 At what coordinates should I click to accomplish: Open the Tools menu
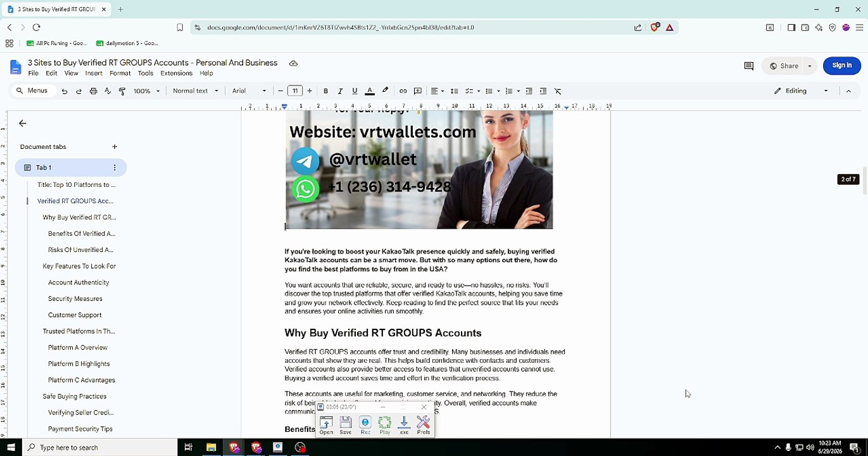click(146, 73)
